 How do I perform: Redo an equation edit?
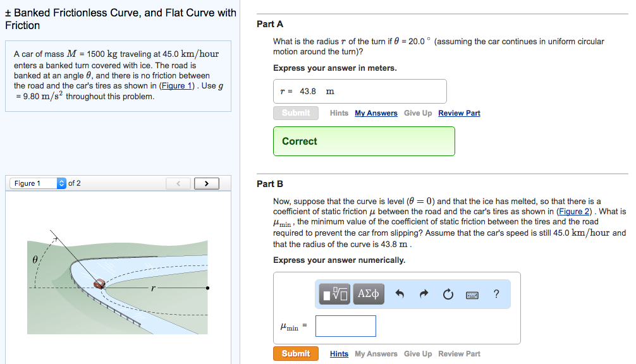[424, 293]
